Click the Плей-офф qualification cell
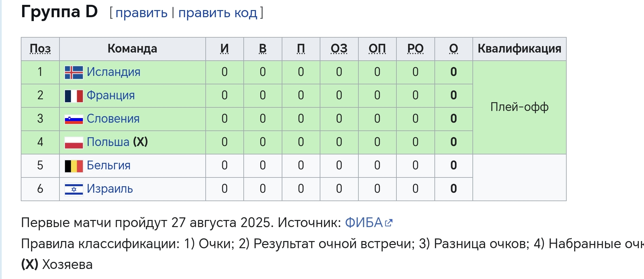The image size is (644, 279). click(519, 107)
